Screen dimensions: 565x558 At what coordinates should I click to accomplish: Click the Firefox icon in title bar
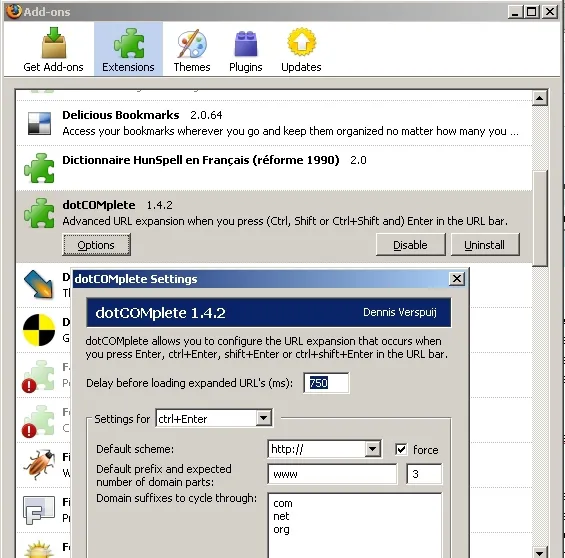tap(13, 11)
